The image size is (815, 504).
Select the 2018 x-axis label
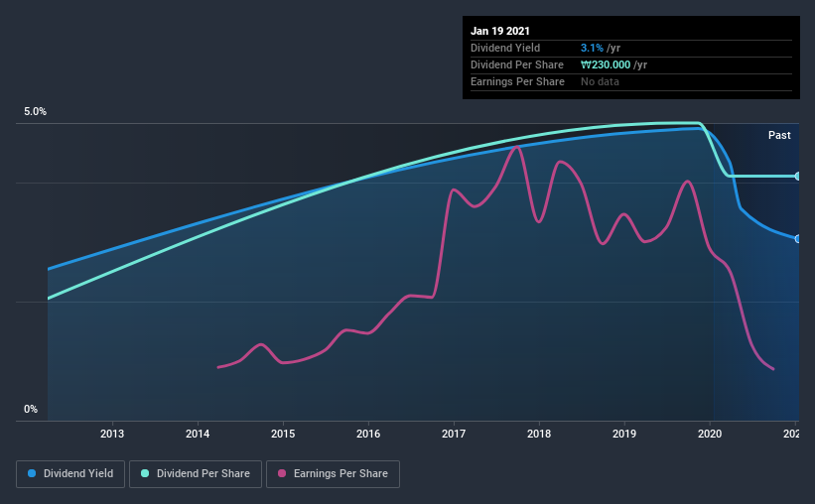pos(539,434)
